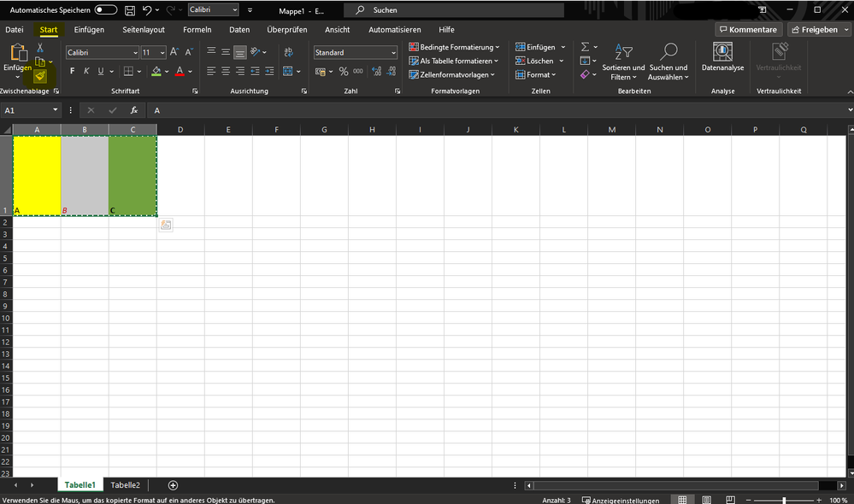
Task: Decrease the cell indent
Action: coord(255,71)
